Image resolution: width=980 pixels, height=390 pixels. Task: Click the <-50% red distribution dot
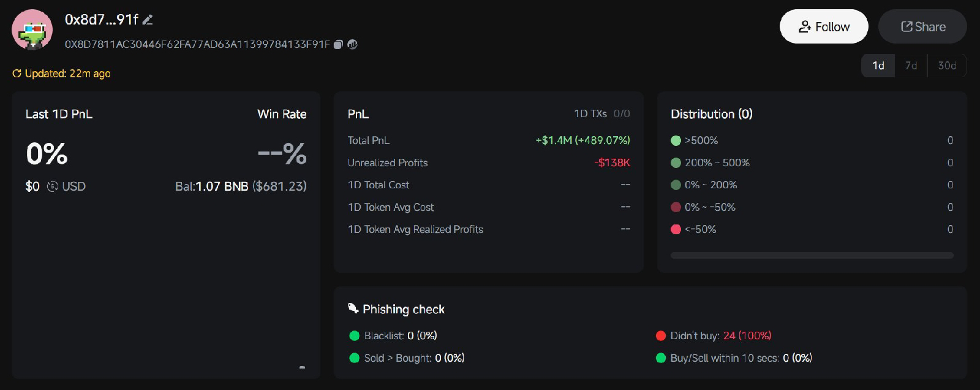[x=676, y=229]
